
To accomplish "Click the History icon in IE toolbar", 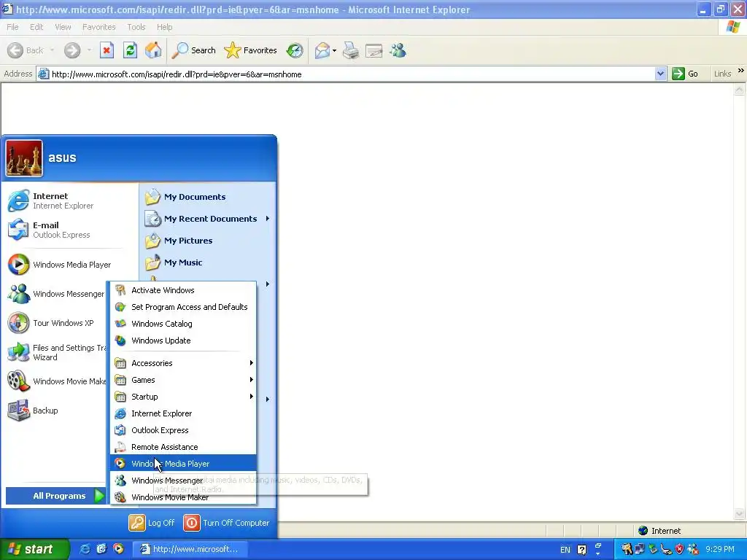I will [x=295, y=50].
